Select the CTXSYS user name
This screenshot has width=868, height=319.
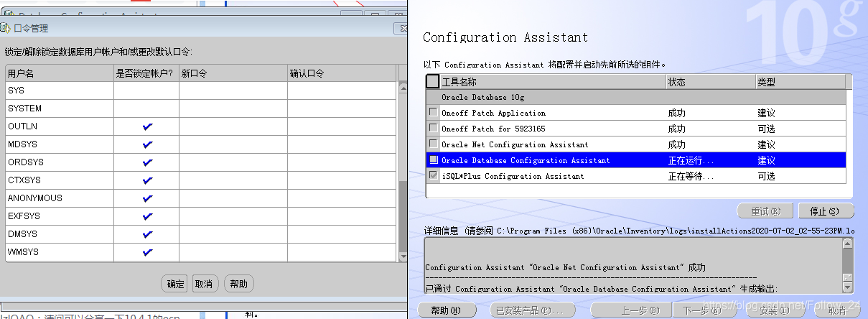click(x=24, y=180)
